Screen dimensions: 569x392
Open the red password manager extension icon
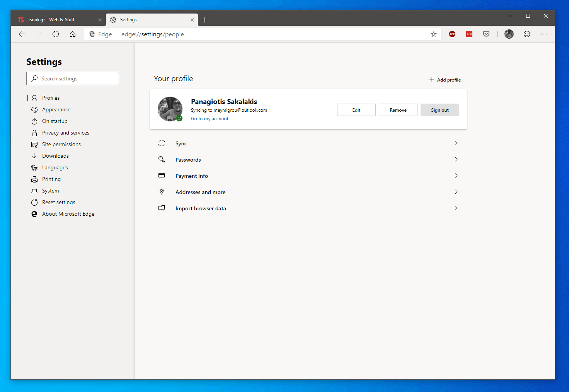point(469,34)
